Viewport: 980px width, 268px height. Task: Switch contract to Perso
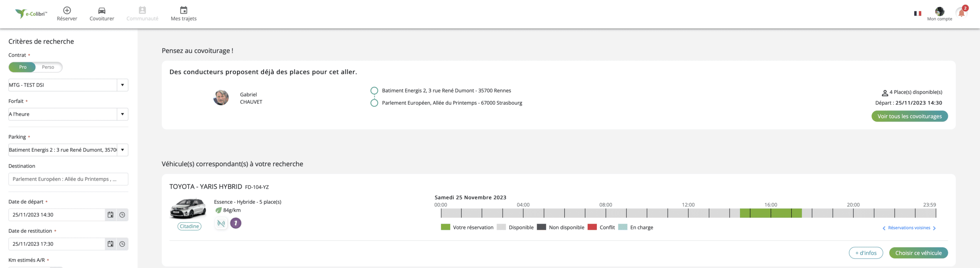pos(48,67)
